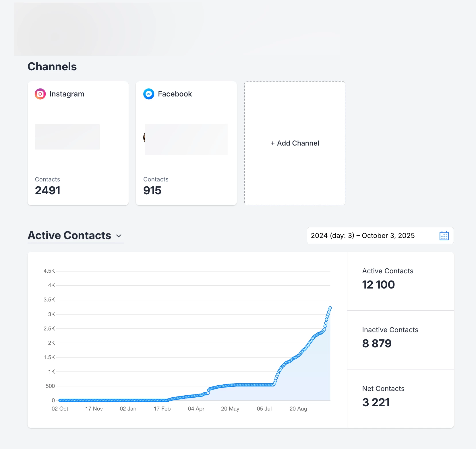Click the Facebook page thumbnail placeholder
Viewport: 476px width, 449px height.
186,139
